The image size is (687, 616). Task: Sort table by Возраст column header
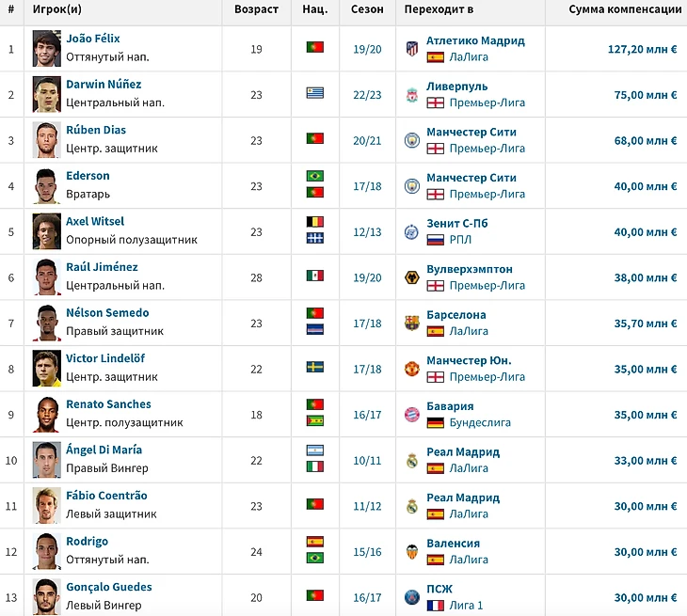click(256, 9)
